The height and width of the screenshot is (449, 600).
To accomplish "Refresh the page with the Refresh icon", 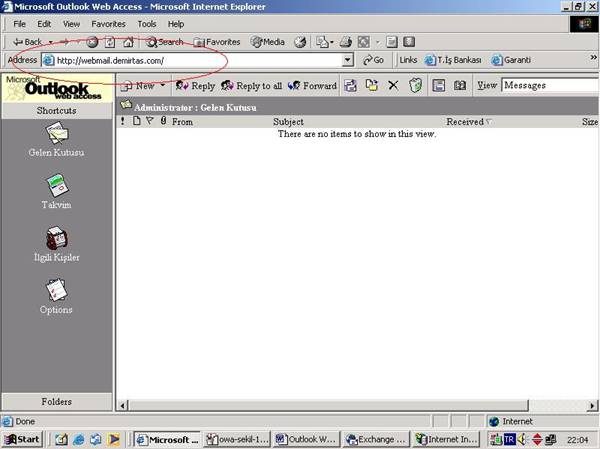I will (110, 42).
